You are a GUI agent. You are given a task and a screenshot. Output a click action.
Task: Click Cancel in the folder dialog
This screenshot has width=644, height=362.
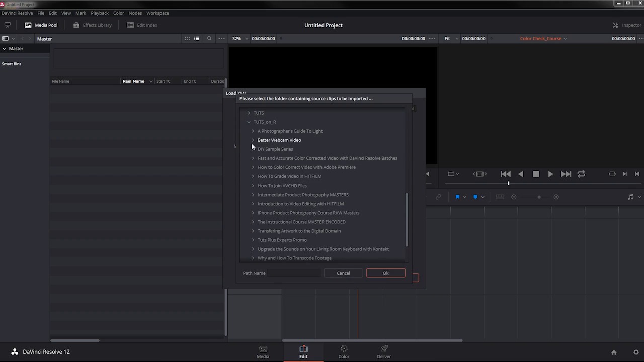point(343,273)
